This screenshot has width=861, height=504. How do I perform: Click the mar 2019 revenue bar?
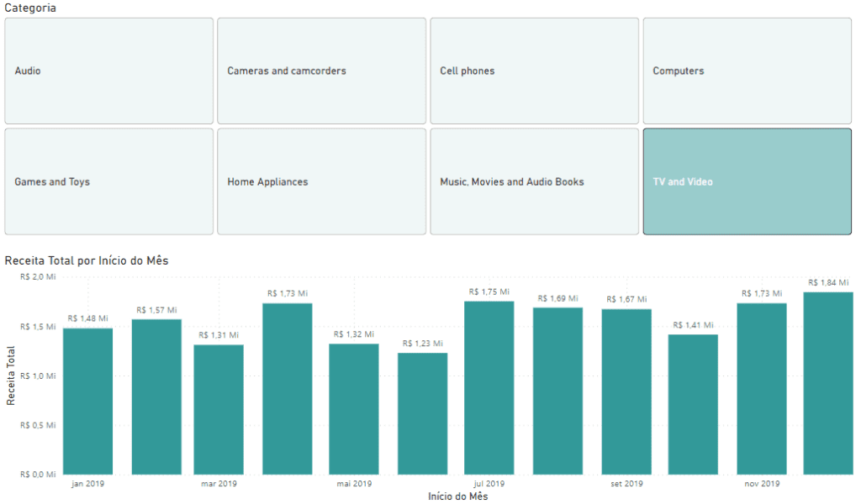tap(219, 410)
